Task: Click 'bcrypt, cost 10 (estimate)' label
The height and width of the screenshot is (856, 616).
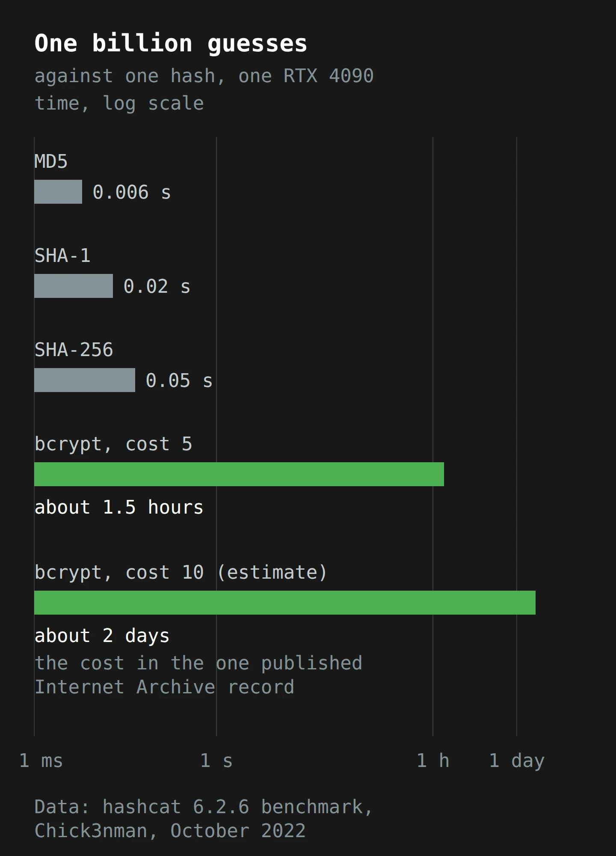Action: point(181,573)
